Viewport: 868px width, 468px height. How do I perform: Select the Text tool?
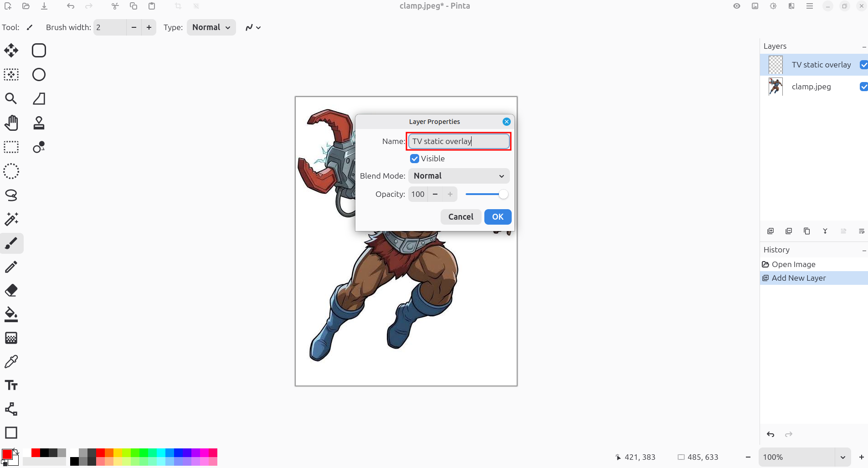[11, 386]
